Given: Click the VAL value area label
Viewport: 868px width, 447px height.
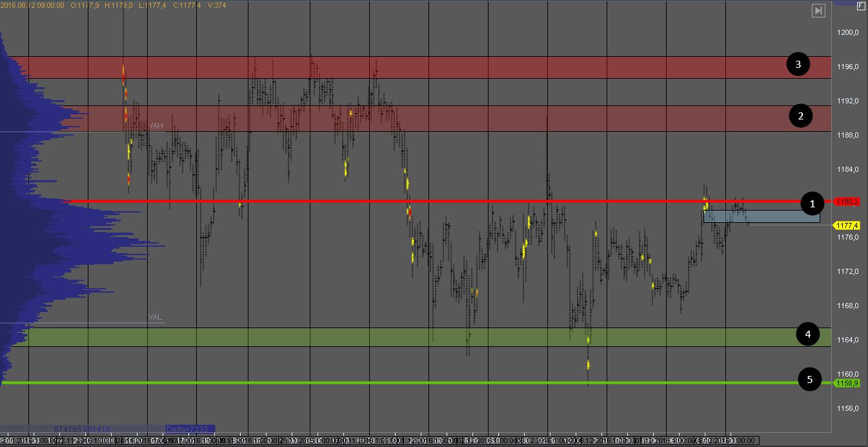Looking at the screenshot, I should pyautogui.click(x=155, y=317).
